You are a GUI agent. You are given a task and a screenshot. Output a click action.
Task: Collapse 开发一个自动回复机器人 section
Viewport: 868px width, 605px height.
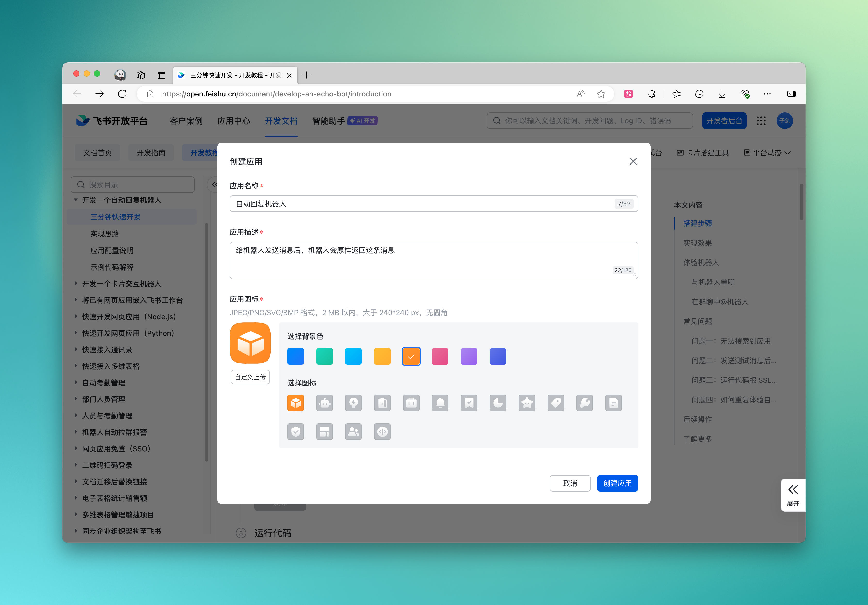(x=76, y=200)
